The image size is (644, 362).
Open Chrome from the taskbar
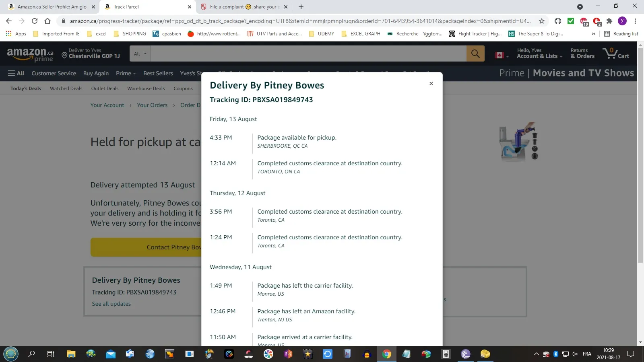387,354
